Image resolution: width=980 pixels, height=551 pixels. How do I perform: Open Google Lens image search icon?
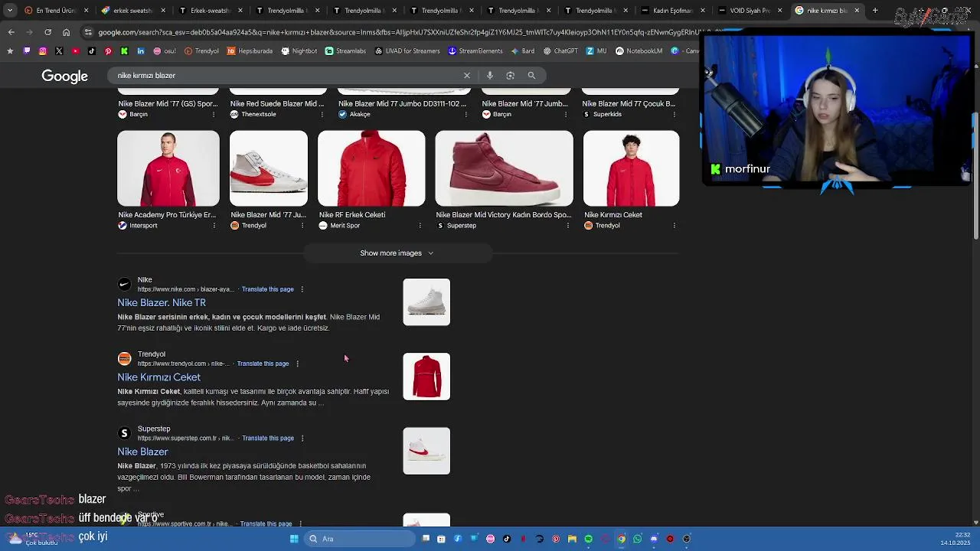511,76
